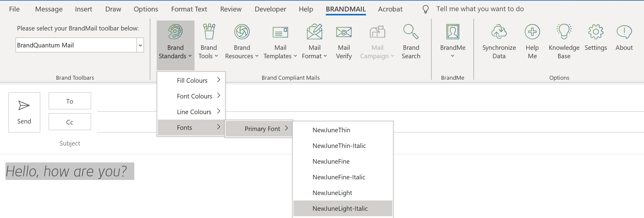
Task: Click Synchronize Data cloud icon
Action: click(x=499, y=32)
